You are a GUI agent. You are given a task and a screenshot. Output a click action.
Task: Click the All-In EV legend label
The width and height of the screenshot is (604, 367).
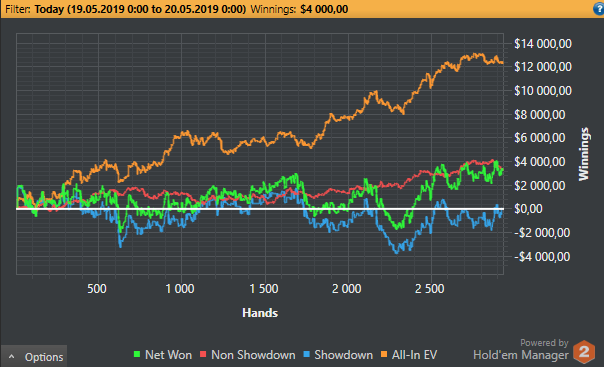(414, 355)
